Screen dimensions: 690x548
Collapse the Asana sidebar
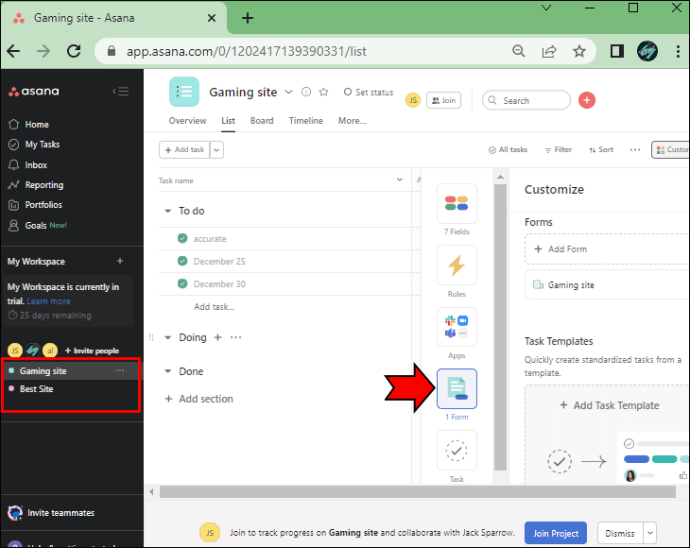click(x=121, y=92)
